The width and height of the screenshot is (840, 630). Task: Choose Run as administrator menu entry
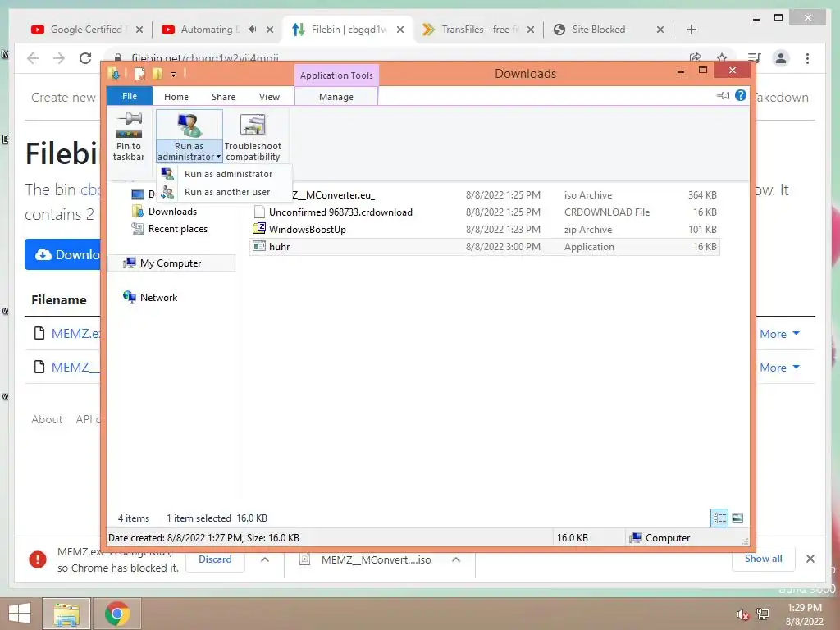coord(228,174)
